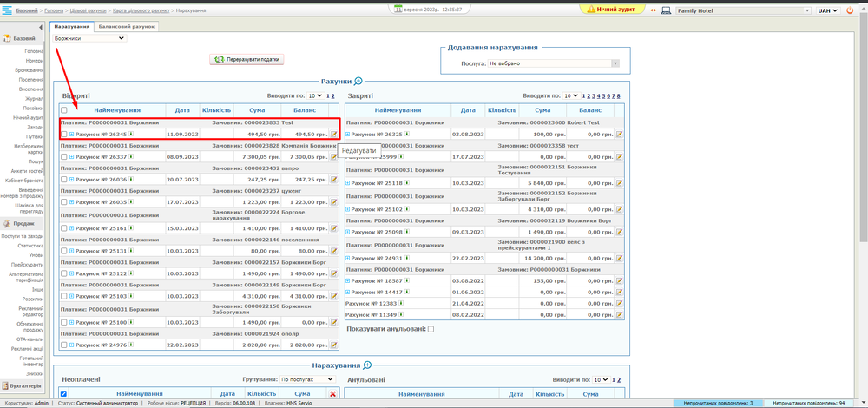The width and height of the screenshot is (868, 408).
Task: Click the power logout icon
Action: 850,10
